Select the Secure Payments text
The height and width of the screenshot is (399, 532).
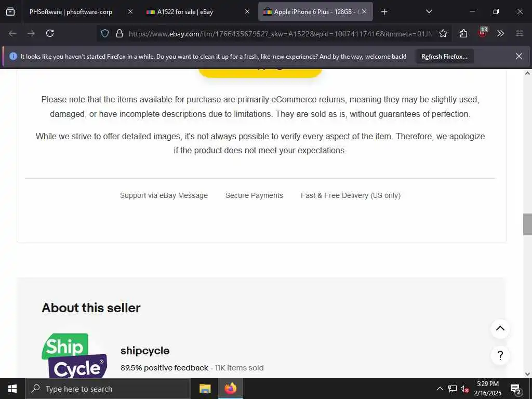pyautogui.click(x=254, y=195)
